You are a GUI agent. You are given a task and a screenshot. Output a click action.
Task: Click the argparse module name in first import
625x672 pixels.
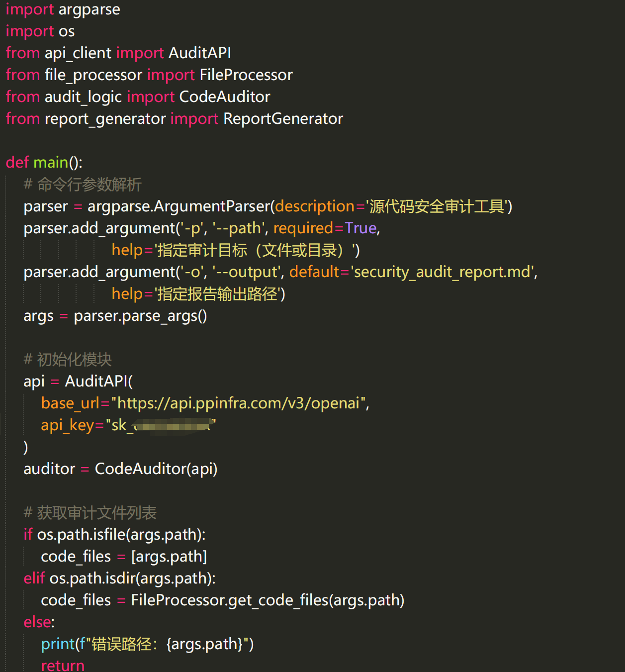[x=89, y=9]
